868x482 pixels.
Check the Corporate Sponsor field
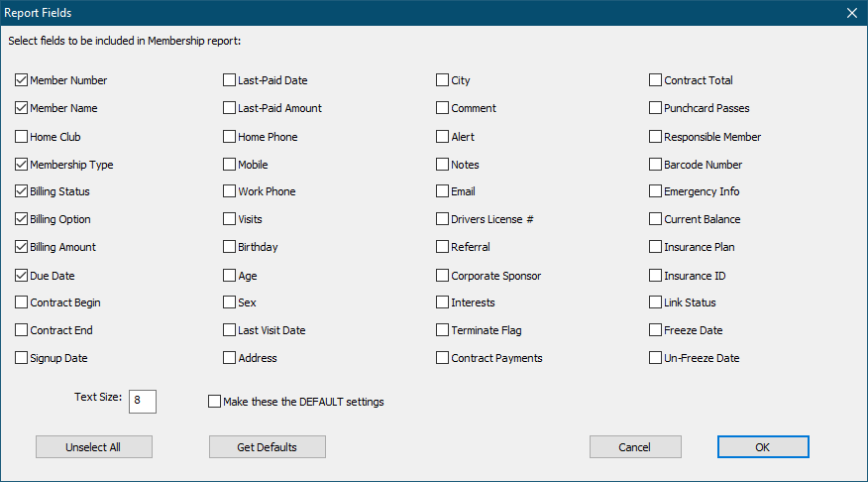point(443,275)
